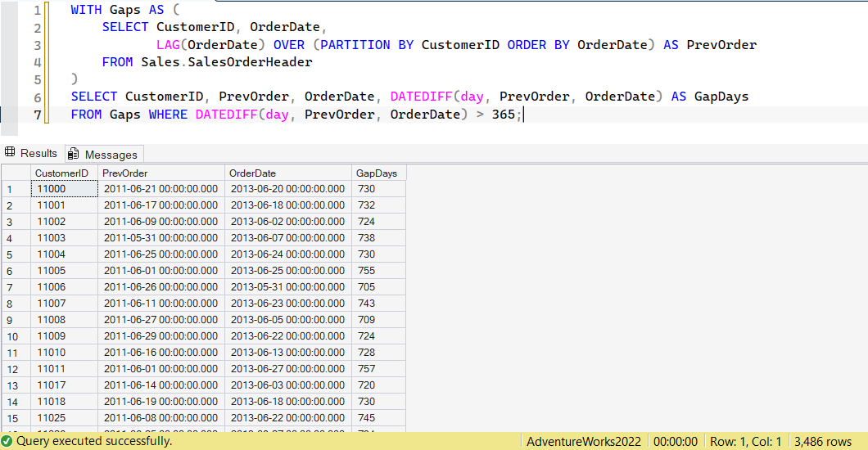Click Sales.SalesOrderHeader in the query

tap(227, 62)
